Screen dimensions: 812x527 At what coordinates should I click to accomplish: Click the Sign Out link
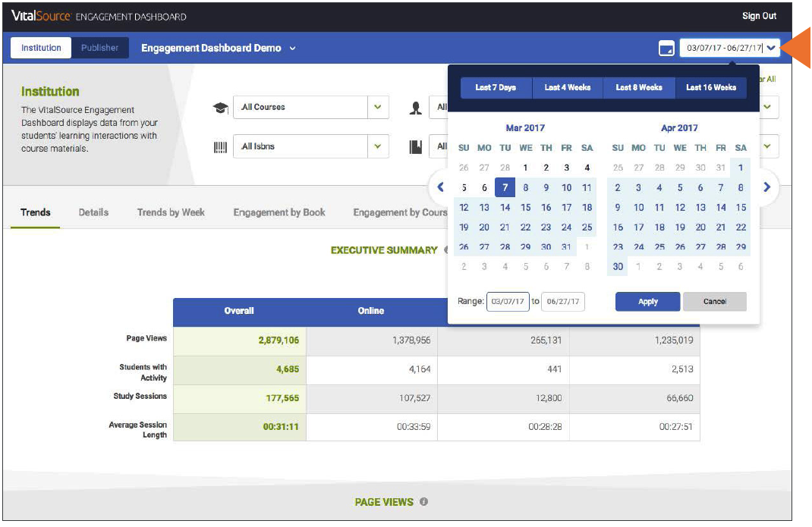[x=759, y=16]
